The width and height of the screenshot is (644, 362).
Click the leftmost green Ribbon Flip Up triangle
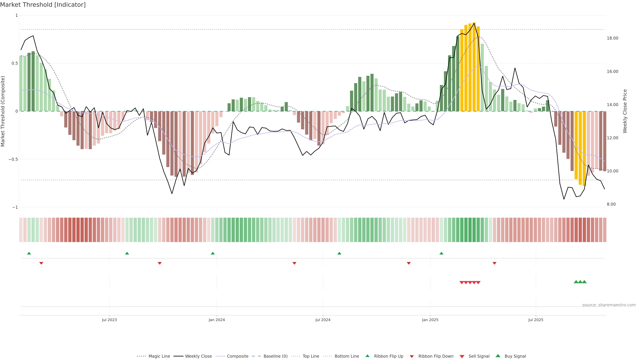point(29,253)
